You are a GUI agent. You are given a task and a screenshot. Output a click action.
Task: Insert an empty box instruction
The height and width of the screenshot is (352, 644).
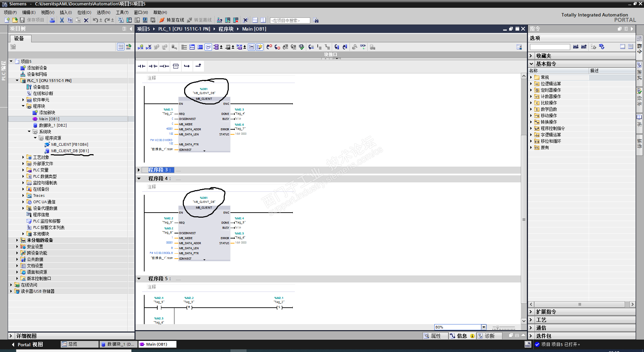coord(176,66)
